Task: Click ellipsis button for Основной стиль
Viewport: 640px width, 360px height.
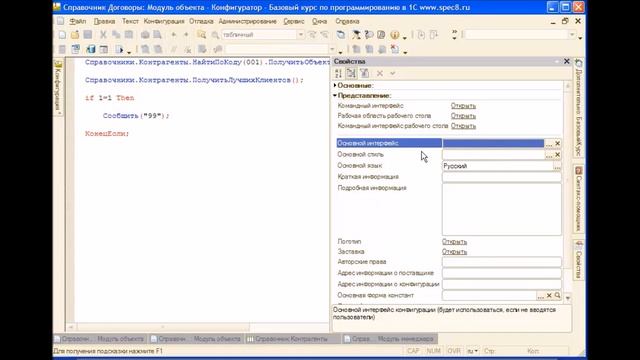Action: [549, 155]
